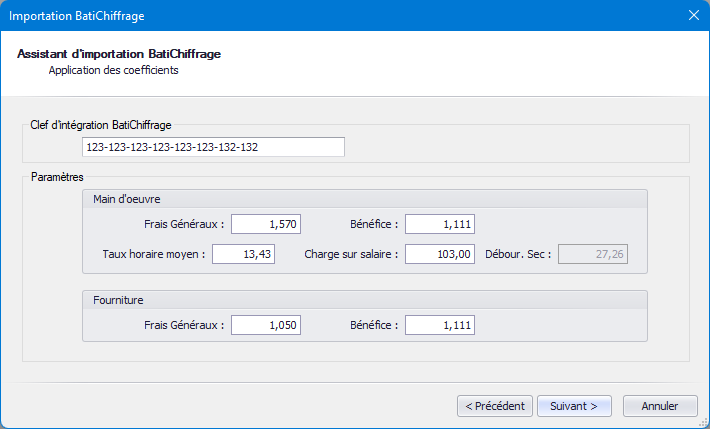
Task: Cancel the import with Annuler
Action: click(660, 406)
